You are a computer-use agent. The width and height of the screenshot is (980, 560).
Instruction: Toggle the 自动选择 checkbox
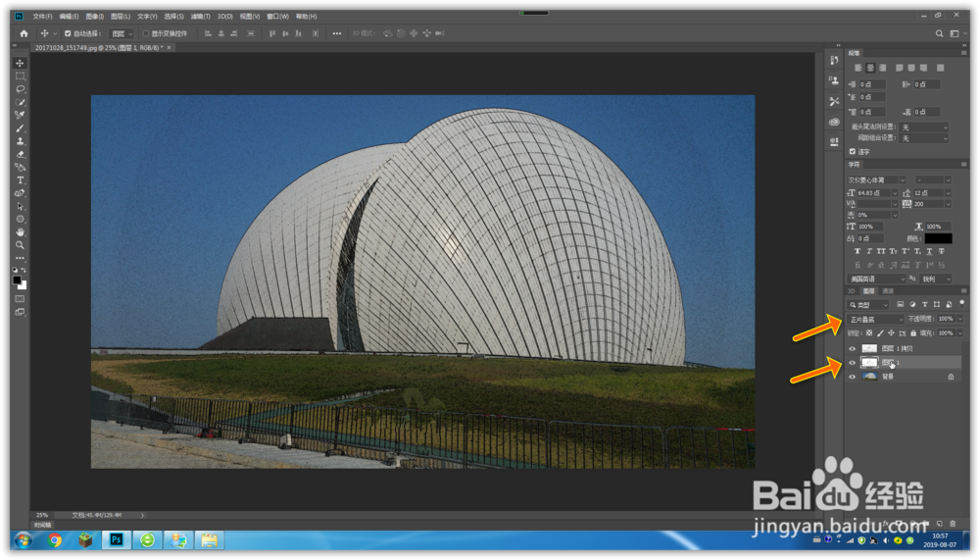[68, 33]
